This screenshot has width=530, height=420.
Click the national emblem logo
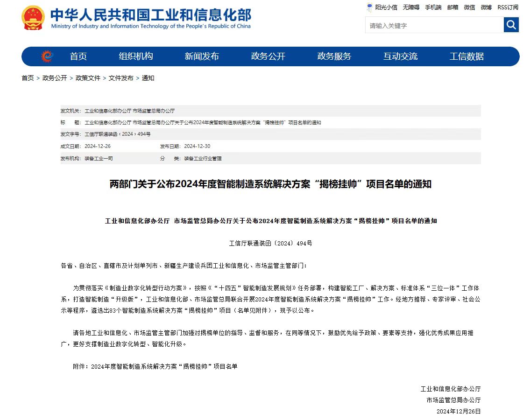[33, 18]
